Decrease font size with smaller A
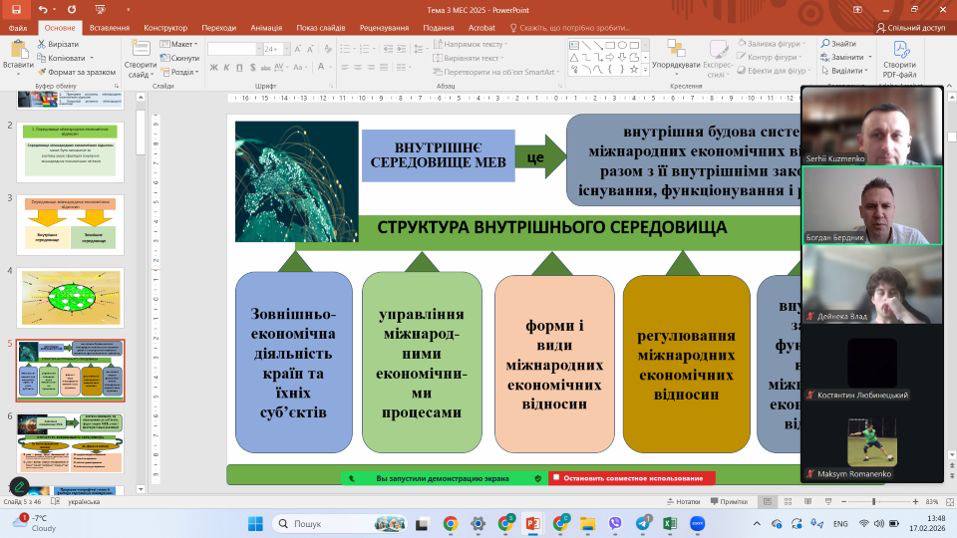 [310, 49]
